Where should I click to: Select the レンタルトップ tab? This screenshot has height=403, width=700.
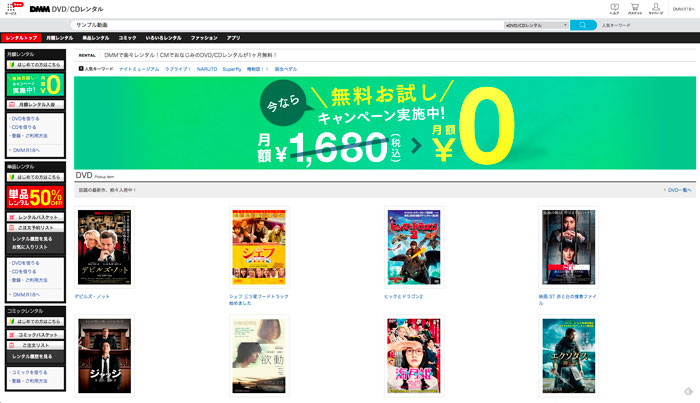(x=21, y=38)
